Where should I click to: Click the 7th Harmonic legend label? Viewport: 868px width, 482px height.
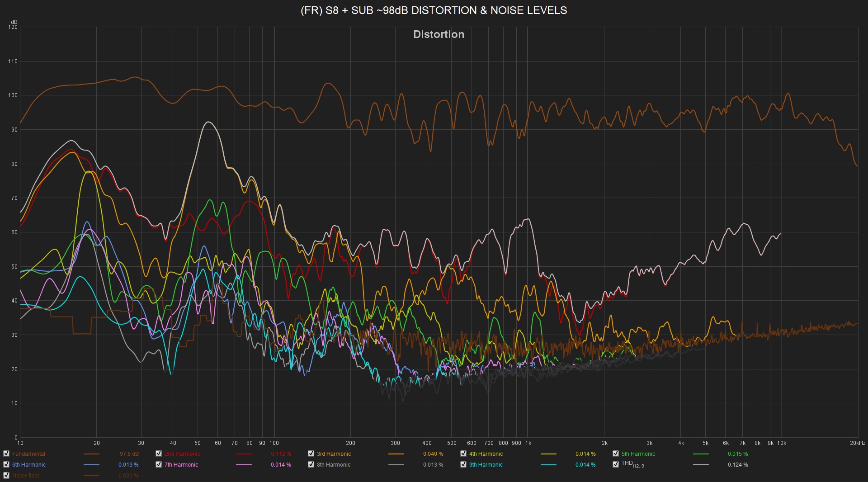[x=181, y=465]
